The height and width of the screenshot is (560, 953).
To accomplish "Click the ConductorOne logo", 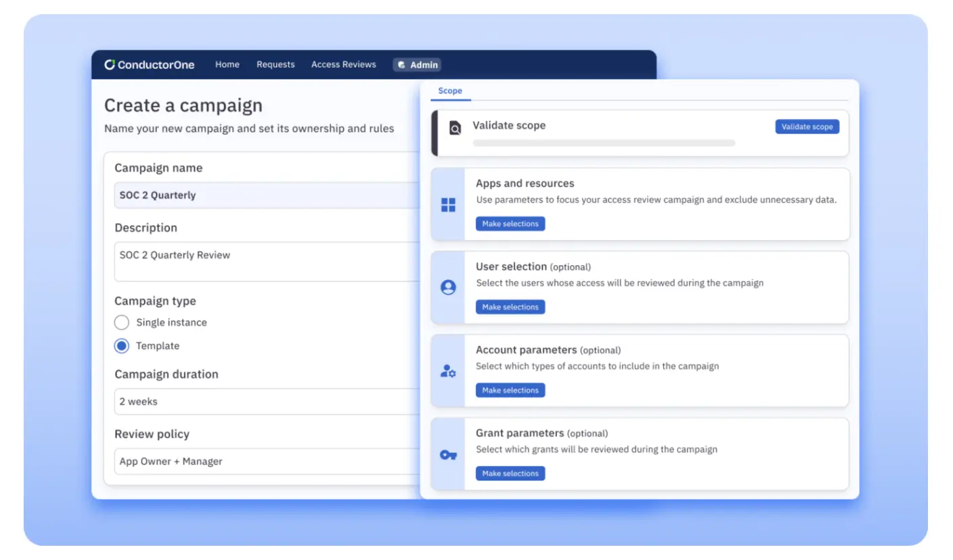I will point(150,65).
